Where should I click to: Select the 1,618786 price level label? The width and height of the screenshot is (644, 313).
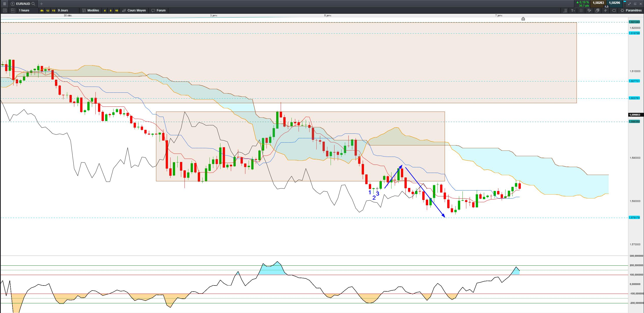point(634,33)
